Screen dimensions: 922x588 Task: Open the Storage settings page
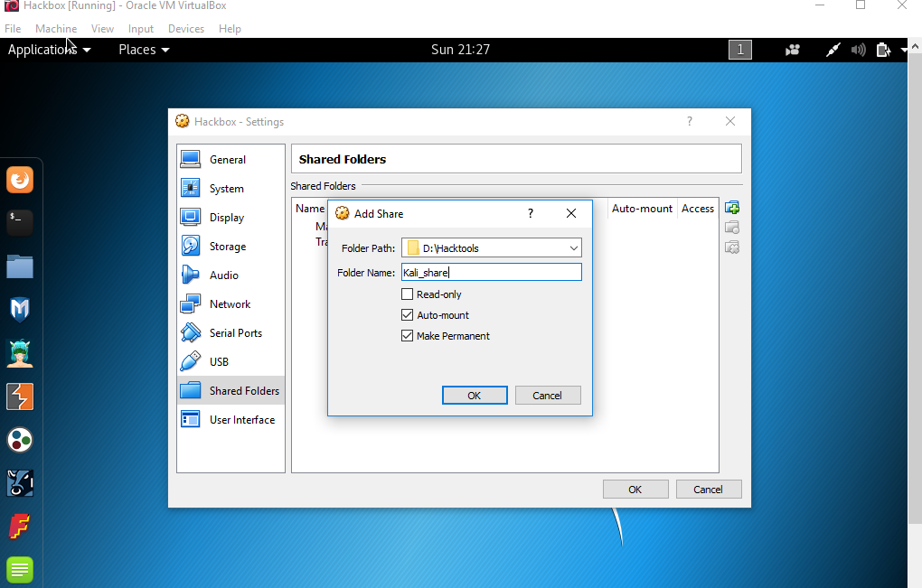[230, 246]
